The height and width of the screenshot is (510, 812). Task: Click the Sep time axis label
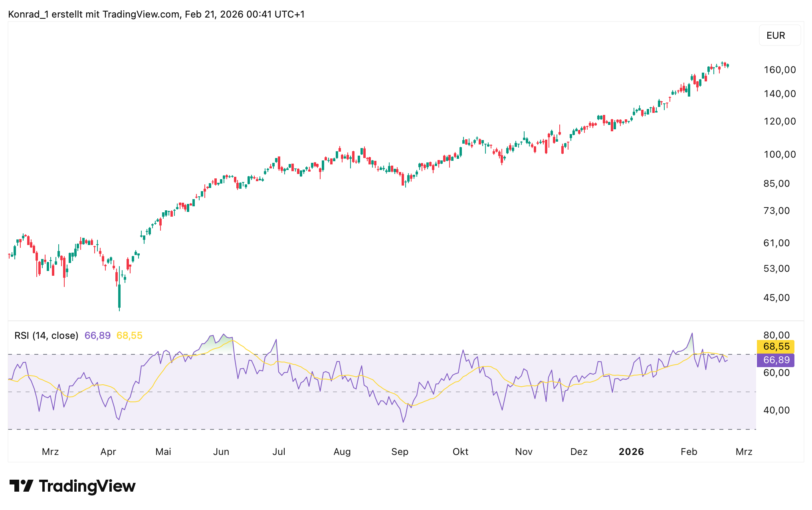click(400, 452)
